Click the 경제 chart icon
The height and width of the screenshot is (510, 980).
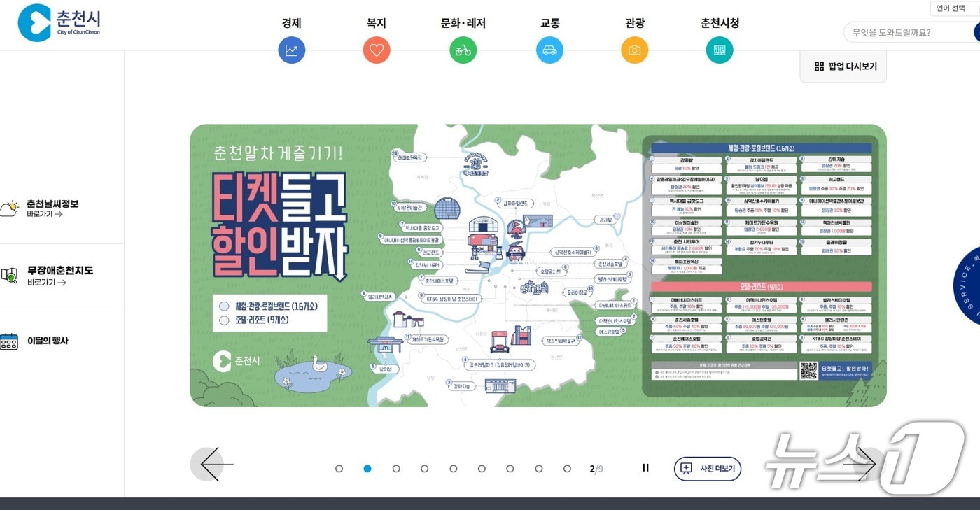[292, 50]
